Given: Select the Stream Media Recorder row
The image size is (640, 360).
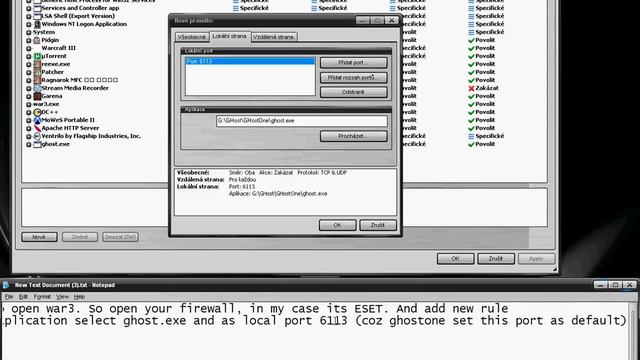Looking at the screenshot, I should click(x=75, y=88).
